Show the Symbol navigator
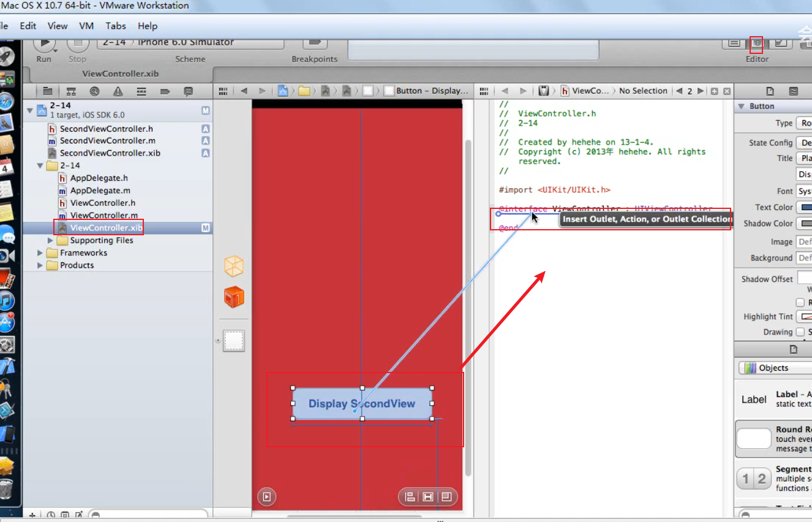The width and height of the screenshot is (812, 522). point(71,91)
